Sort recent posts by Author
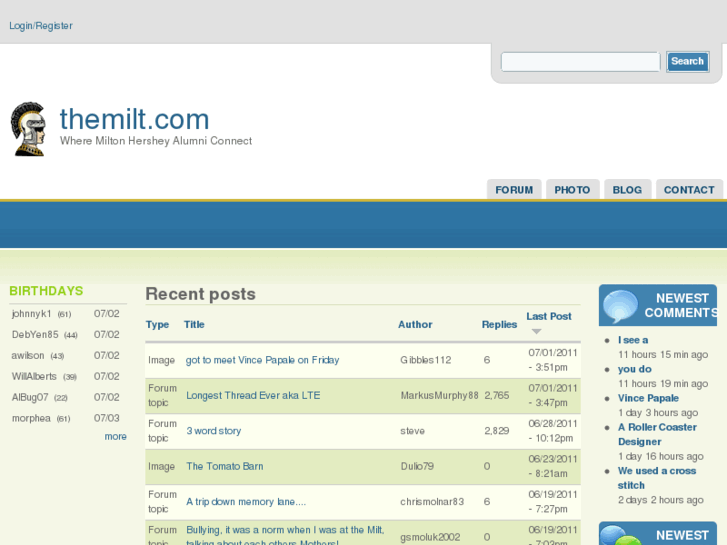This screenshot has height=545, width=727. (x=415, y=324)
